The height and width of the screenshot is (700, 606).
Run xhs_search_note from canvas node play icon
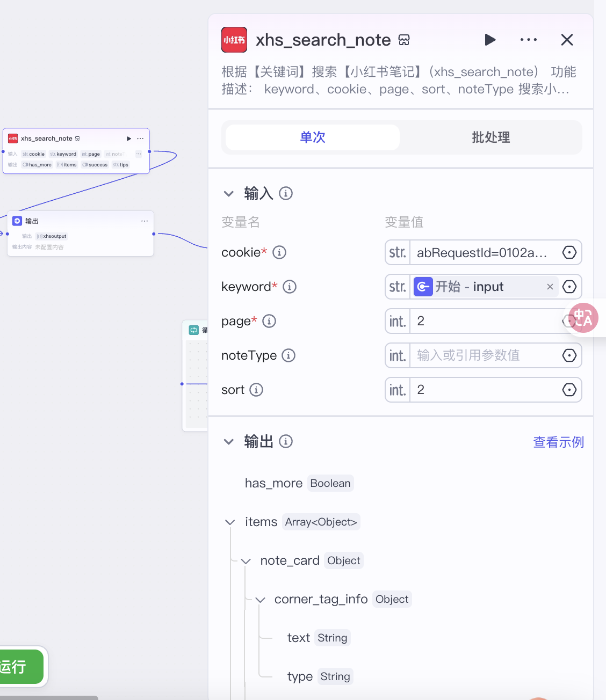point(129,138)
